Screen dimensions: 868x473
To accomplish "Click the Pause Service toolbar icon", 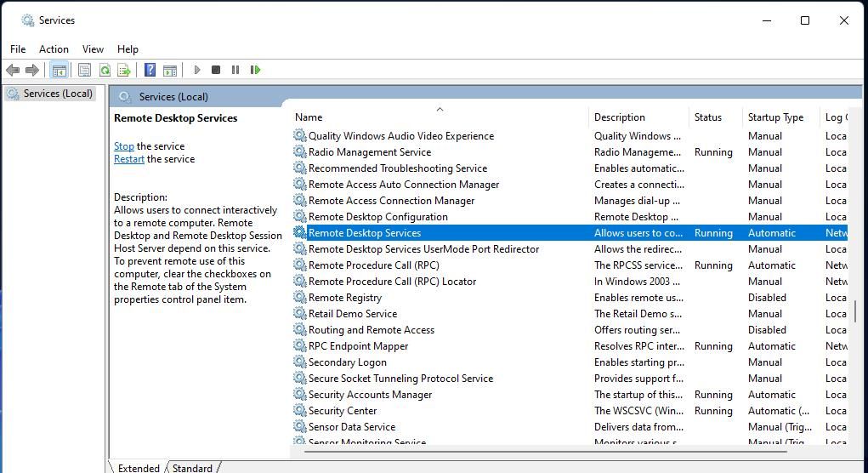I will coord(235,70).
